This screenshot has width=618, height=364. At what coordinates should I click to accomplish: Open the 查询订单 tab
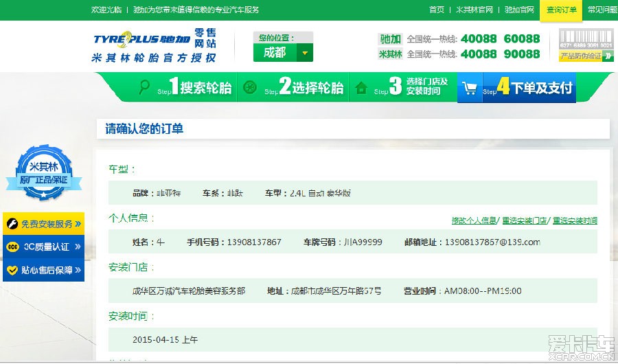point(561,10)
